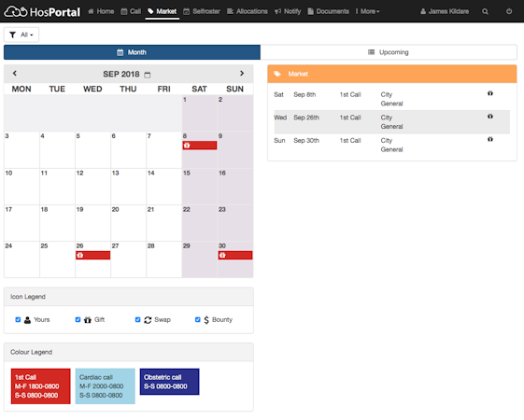
Task: Select the Sun Sep 30th market row
Action: (392, 146)
